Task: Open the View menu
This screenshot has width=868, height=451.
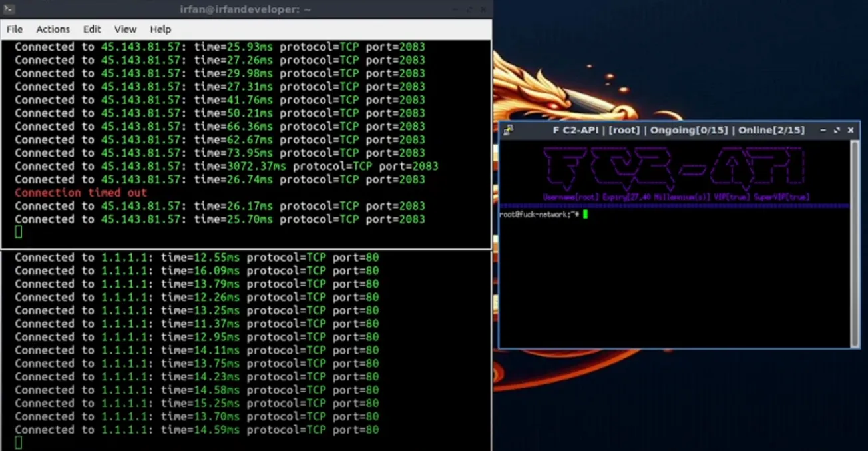Action: point(125,29)
